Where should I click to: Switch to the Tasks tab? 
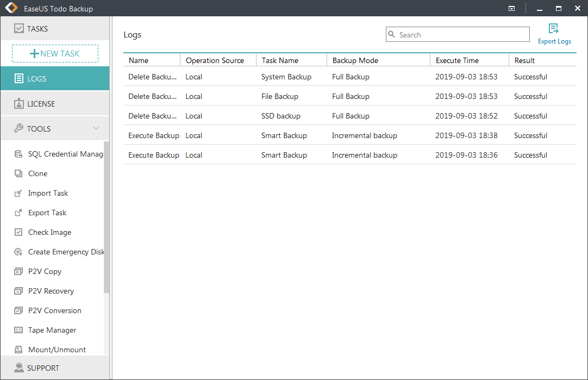coord(54,29)
